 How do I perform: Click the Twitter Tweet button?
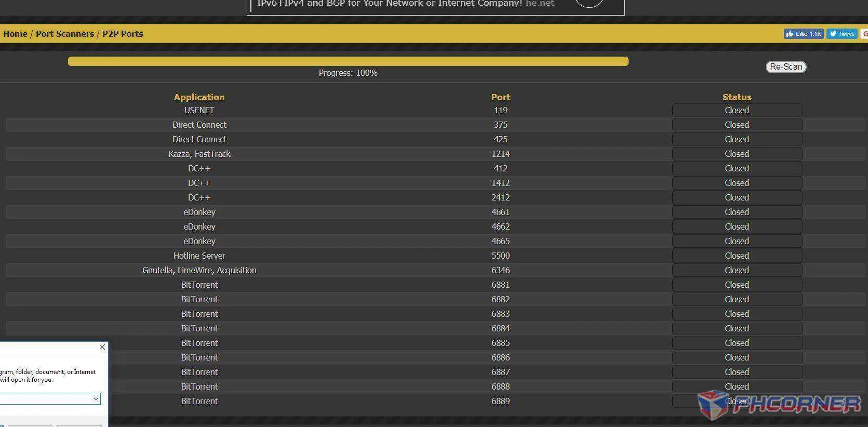coord(842,34)
